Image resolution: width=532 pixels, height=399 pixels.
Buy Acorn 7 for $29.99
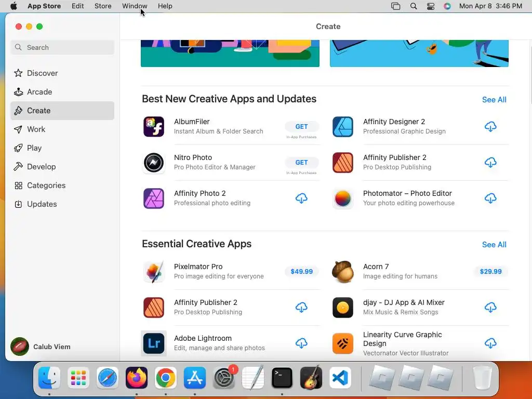(x=490, y=271)
